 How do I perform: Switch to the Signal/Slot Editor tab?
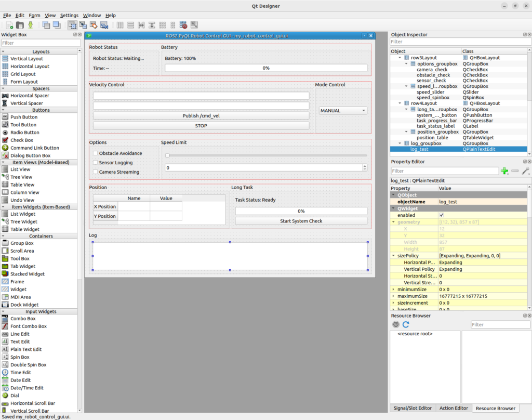[413, 408]
